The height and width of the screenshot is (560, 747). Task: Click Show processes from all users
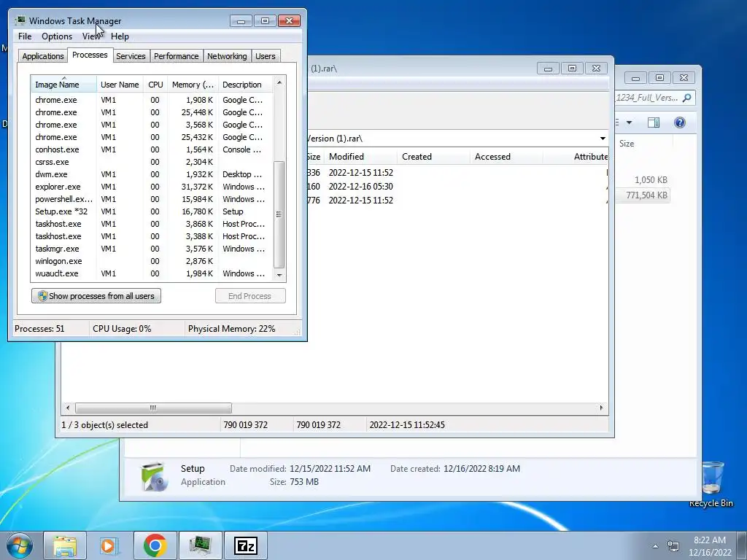click(96, 296)
